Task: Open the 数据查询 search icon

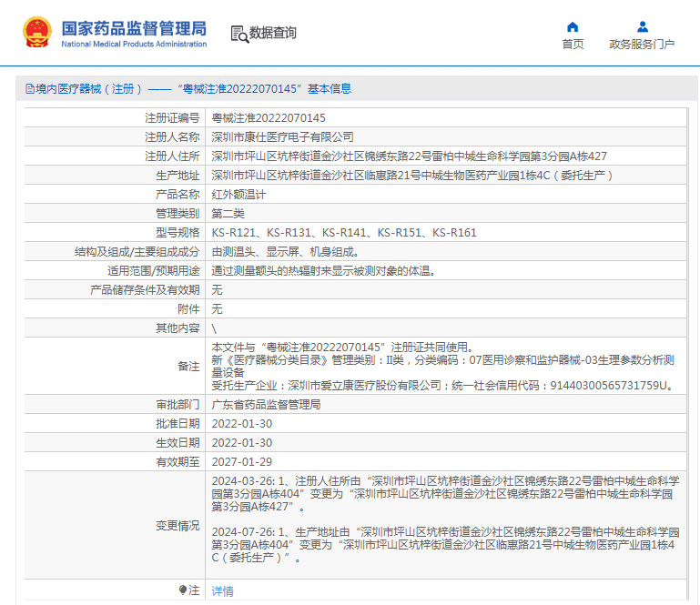Action: pyautogui.click(x=239, y=34)
